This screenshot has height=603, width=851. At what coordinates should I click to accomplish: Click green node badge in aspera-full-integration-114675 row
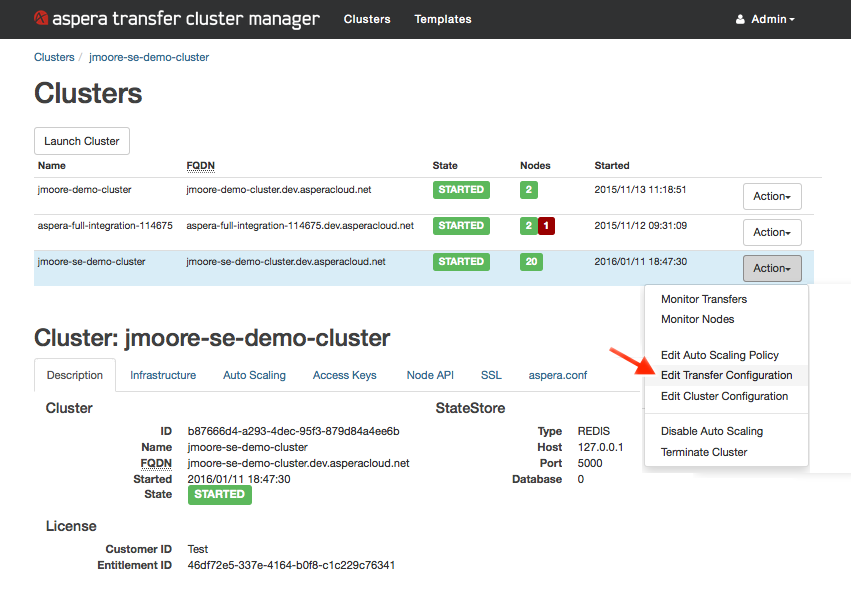pyautogui.click(x=528, y=226)
